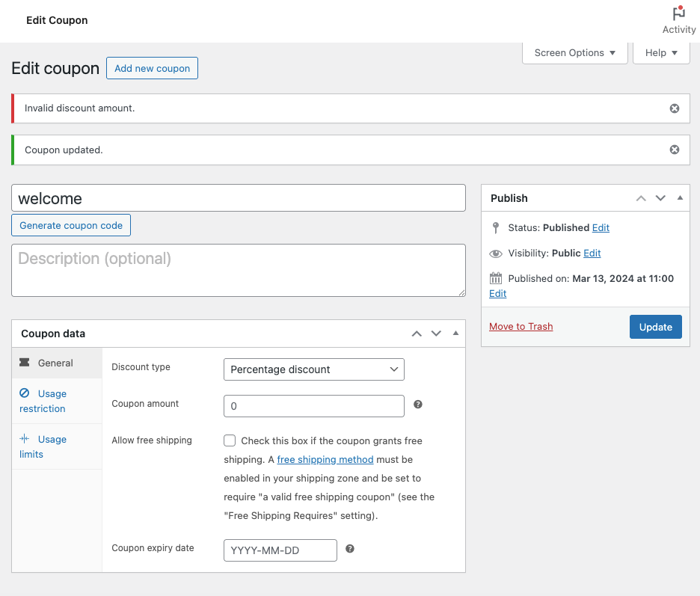
Task: Click the 'Edit Coupon' header bar title
Action: coord(57,20)
